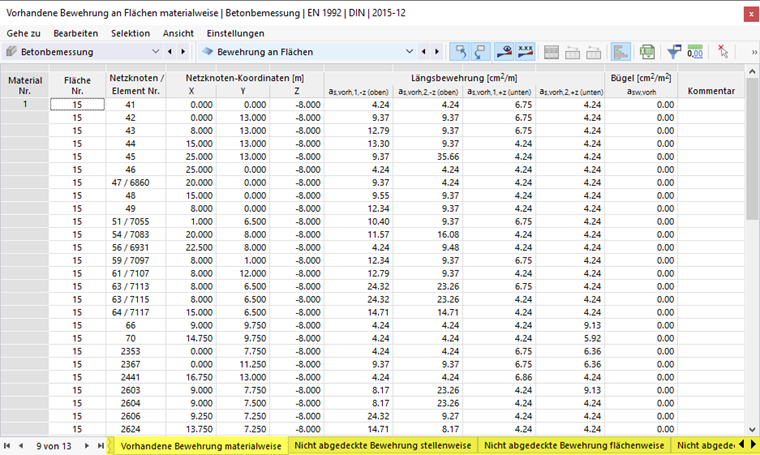This screenshot has width=760, height=455.
Task: Click the value 6.86 in row 2441
Action: click(499, 377)
